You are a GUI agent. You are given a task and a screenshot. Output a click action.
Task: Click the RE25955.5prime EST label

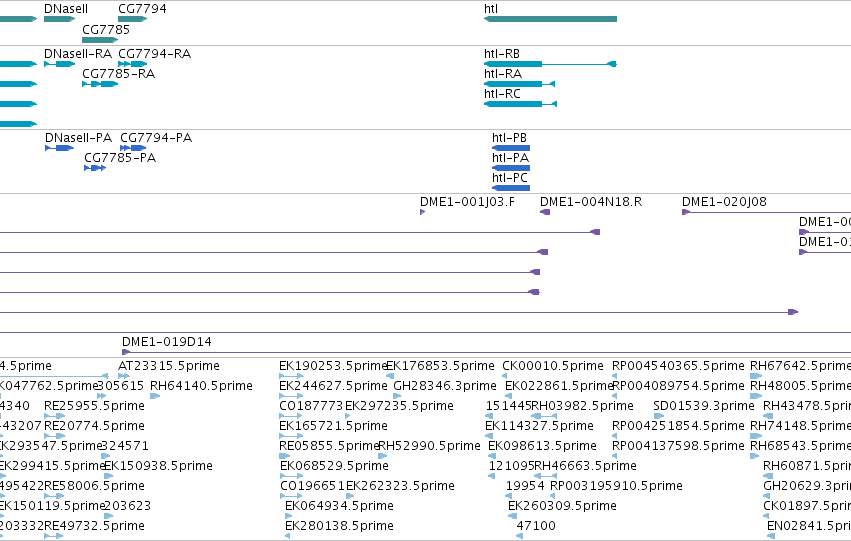94,406
